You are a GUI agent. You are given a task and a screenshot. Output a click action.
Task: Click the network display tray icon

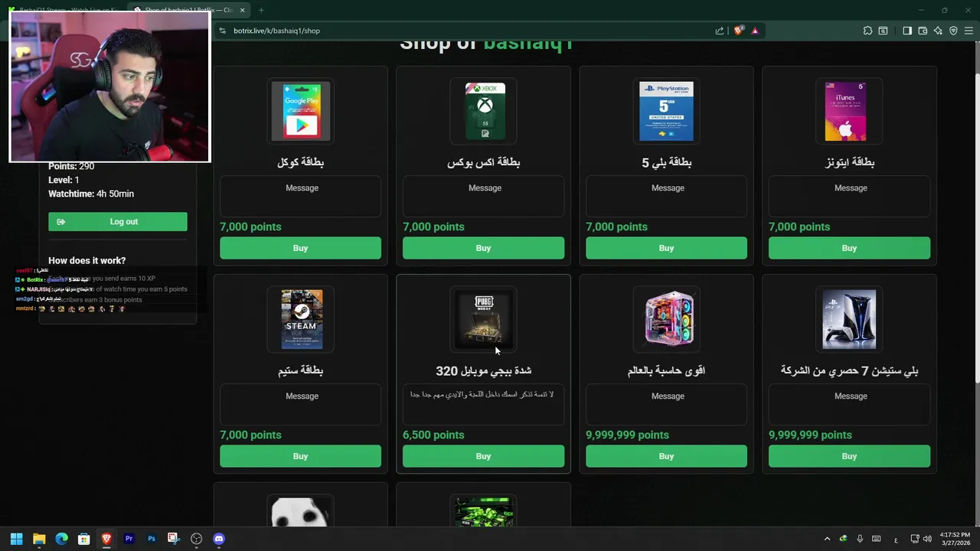(916, 539)
